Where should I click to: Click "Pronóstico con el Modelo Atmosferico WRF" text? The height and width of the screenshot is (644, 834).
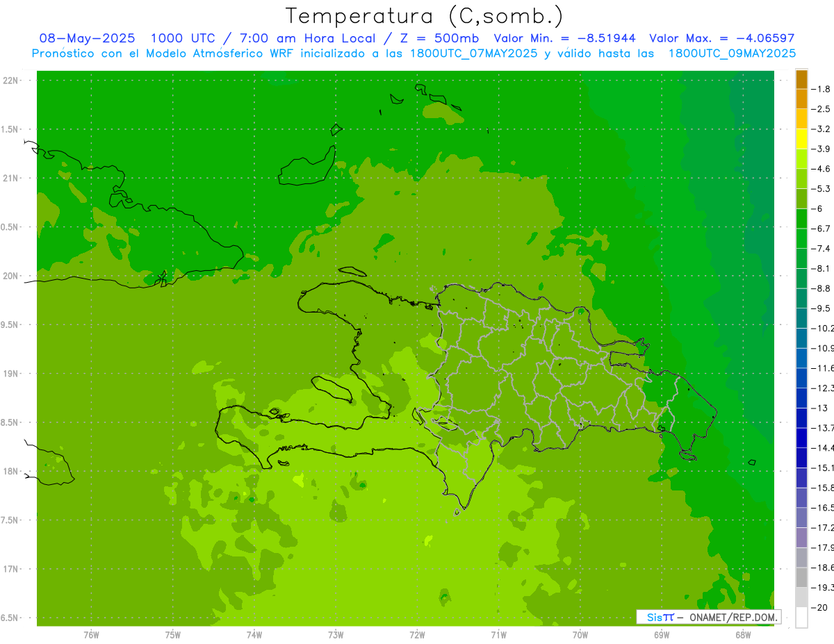click(x=164, y=53)
